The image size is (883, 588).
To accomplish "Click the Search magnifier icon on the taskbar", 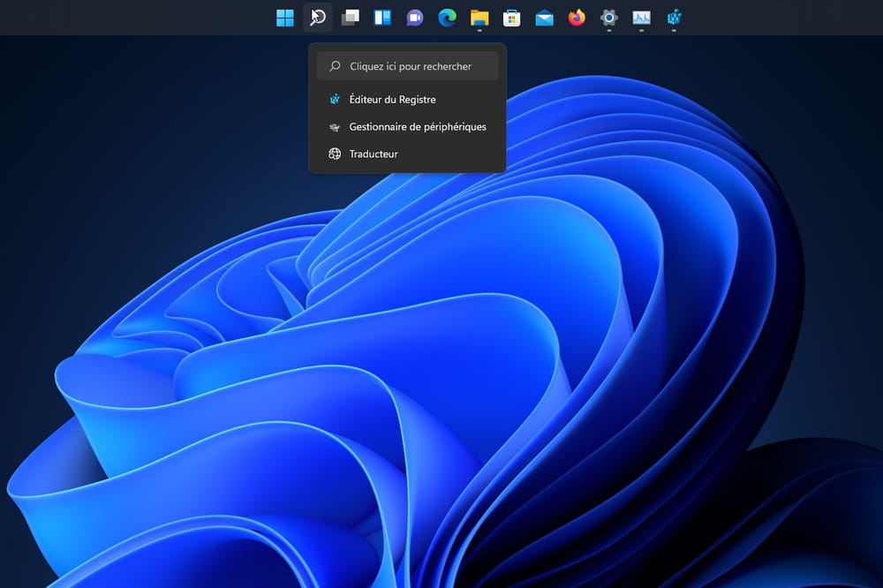I will [x=318, y=18].
